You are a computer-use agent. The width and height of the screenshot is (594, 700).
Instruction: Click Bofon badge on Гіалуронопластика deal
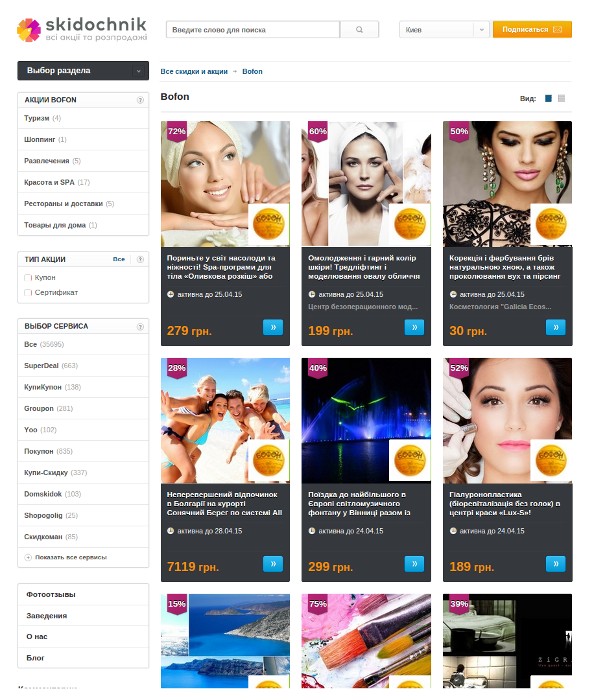[551, 460]
